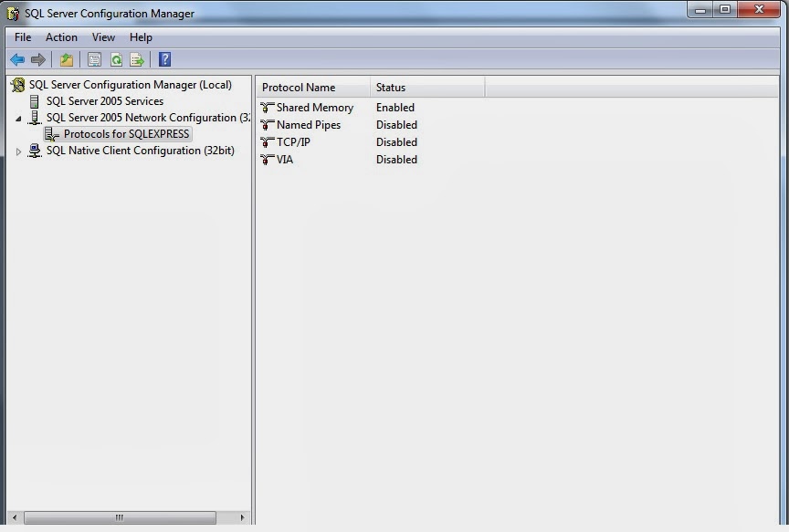789x532 pixels.
Task: Click the Enabled status of Shared Memory
Action: (x=395, y=108)
